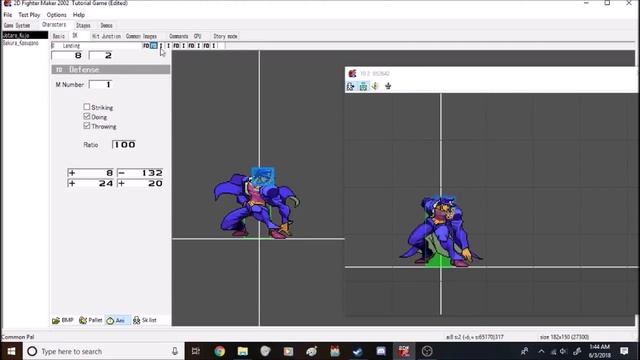Click the FD Defense header bar
640x360 pixels.
pos(111,70)
